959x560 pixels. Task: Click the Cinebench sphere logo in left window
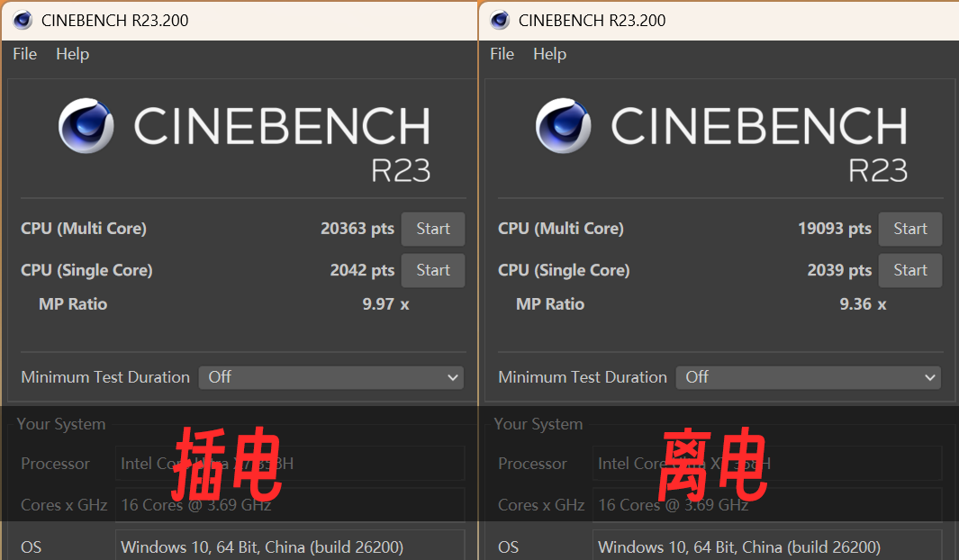coord(86,125)
